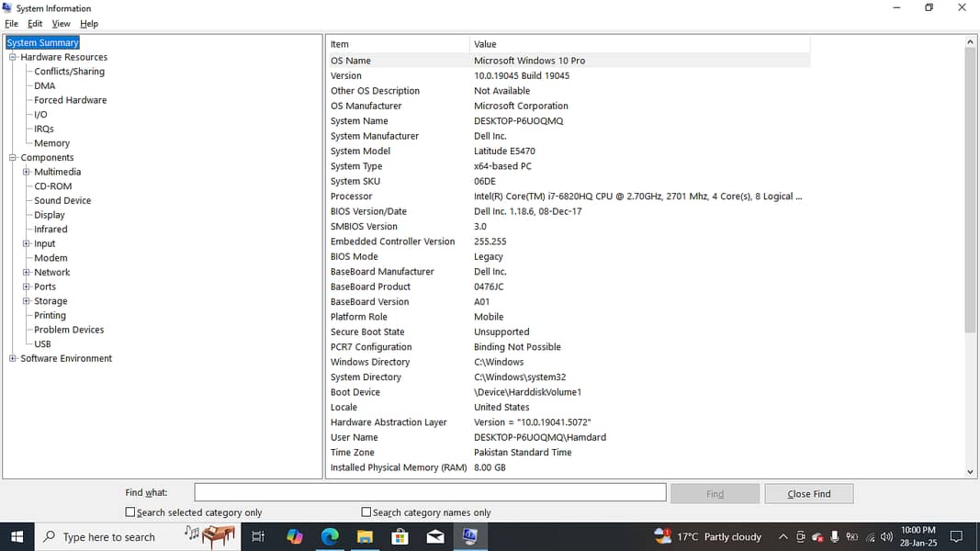Click the Windows Start button
Image resolution: width=980 pixels, height=551 pixels.
coord(17,537)
